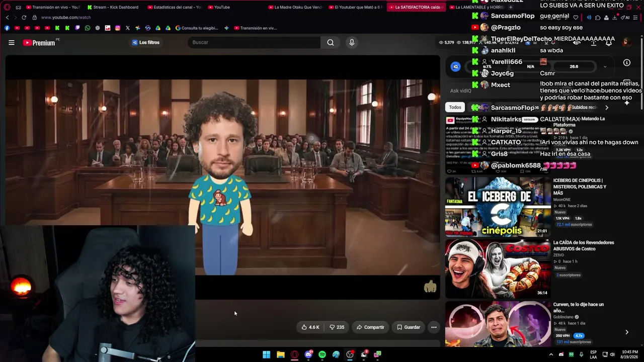
Task: Expand Goblinciano video side arrow
Action: click(x=627, y=332)
